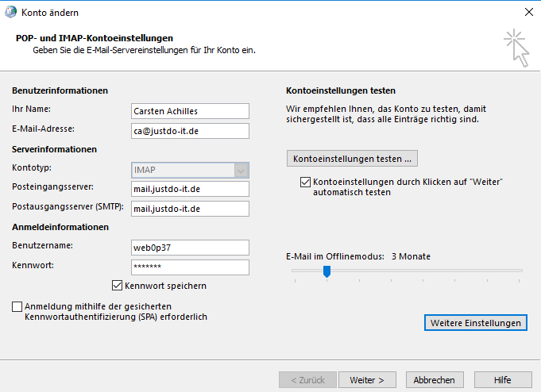This screenshot has width=541, height=392.
Task: Click the cursor wizard icon in header
Action: 516,48
